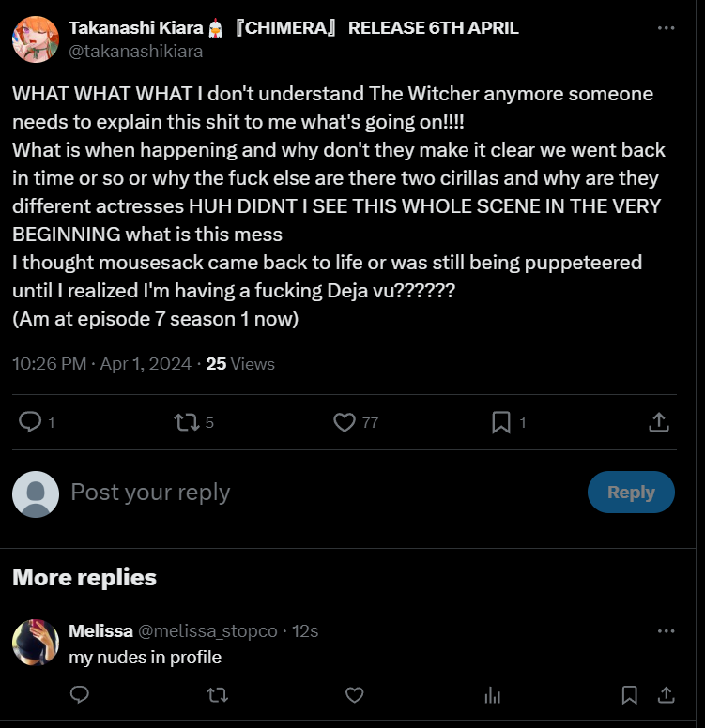Repost Melissa's reply
The image size is (705, 728).
click(217, 695)
